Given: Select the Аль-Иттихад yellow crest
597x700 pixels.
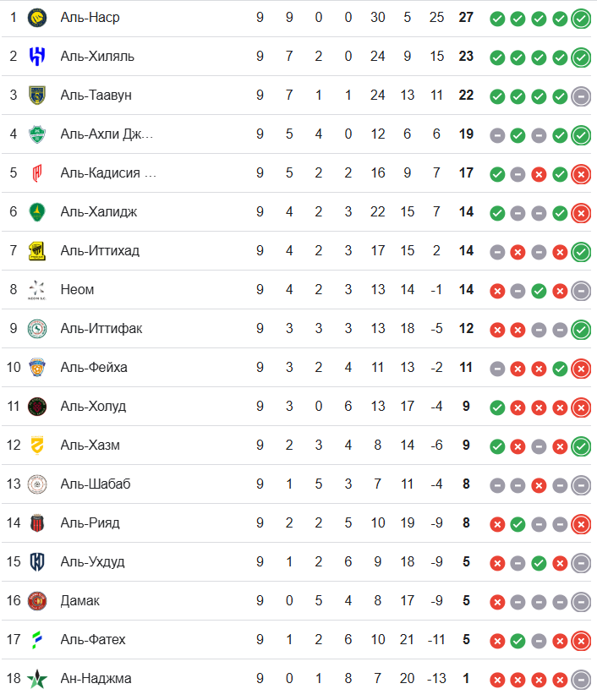Looking at the screenshot, I should (x=37, y=251).
